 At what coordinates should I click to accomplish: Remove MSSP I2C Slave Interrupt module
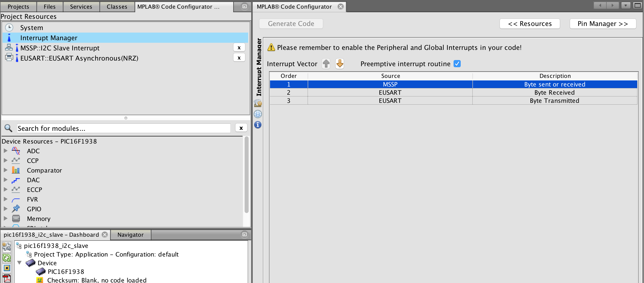click(x=239, y=48)
